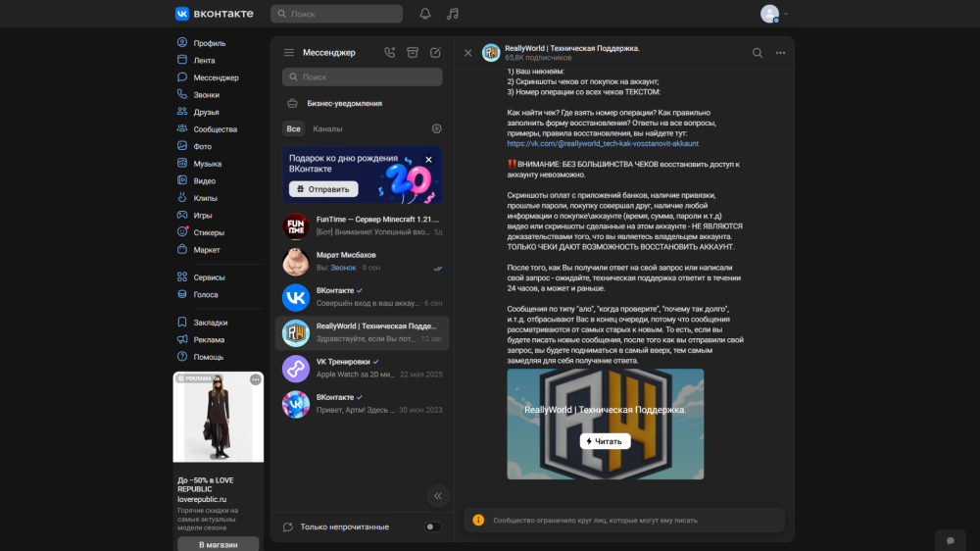Click the Реклама megaphone icon
980x551 pixels.
coord(182,339)
